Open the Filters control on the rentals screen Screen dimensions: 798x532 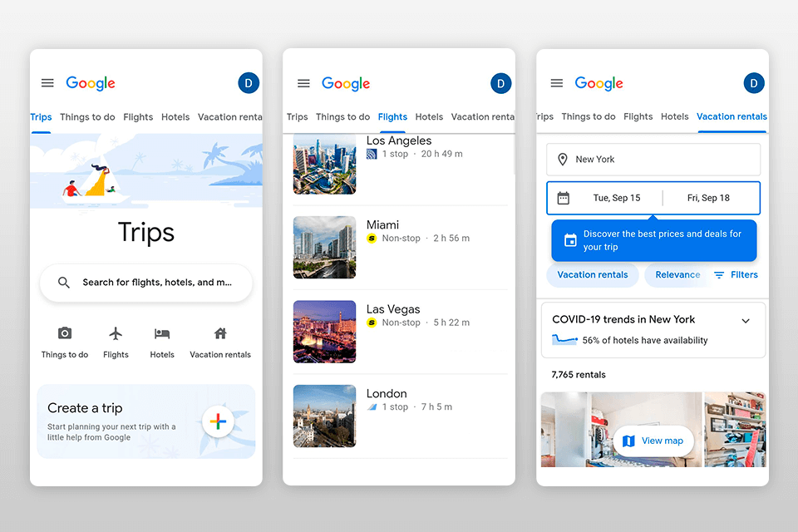pos(736,274)
